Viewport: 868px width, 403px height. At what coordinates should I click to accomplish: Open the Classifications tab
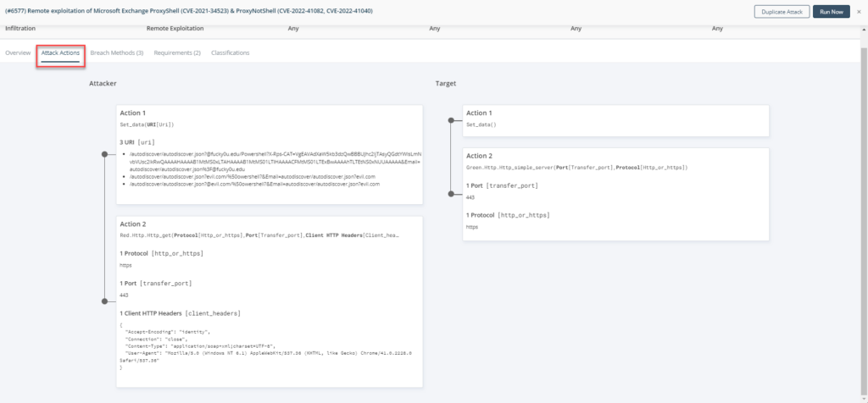click(x=231, y=53)
